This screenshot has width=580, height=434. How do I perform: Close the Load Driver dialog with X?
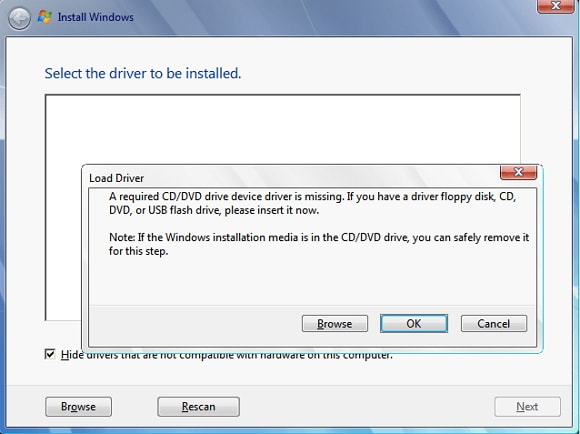coord(518,172)
